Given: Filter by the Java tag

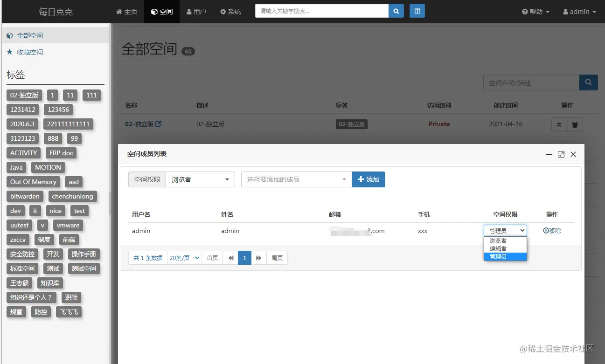Looking at the screenshot, I should click(16, 167).
